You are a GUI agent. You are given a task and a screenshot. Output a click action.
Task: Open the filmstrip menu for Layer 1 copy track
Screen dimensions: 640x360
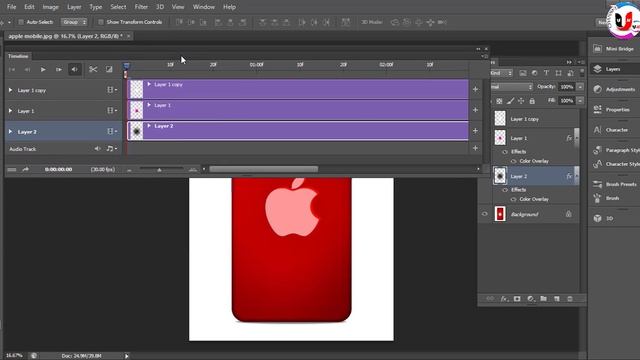pos(112,90)
